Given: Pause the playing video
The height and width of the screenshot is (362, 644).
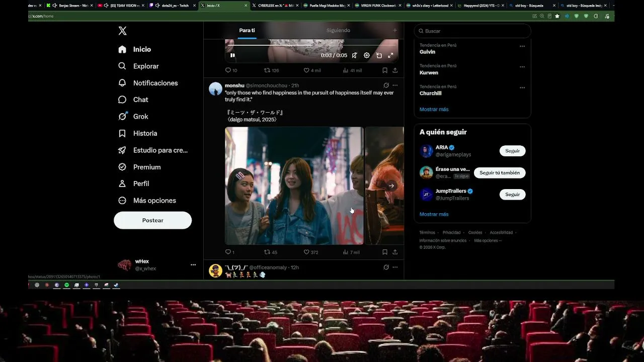Looking at the screenshot, I should tap(232, 55).
